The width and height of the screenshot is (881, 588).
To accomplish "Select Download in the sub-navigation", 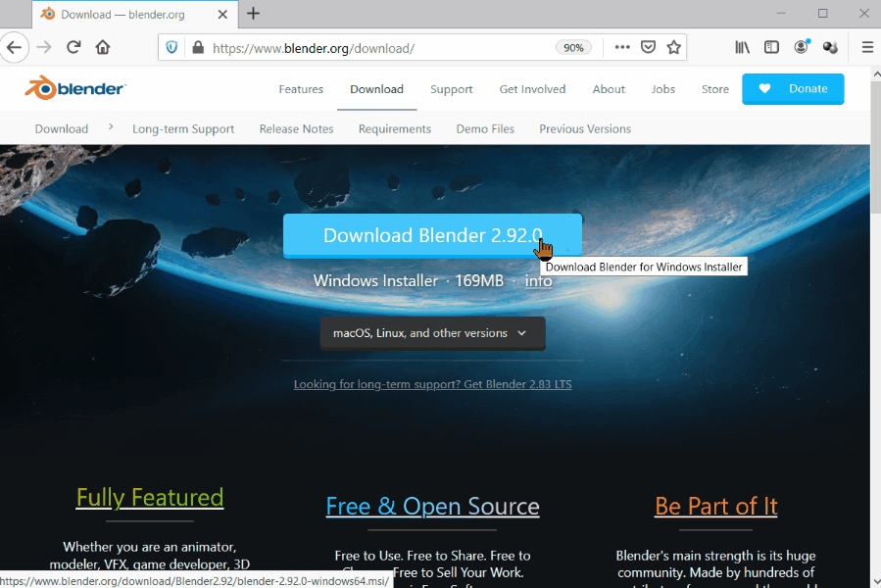I will coord(61,128).
